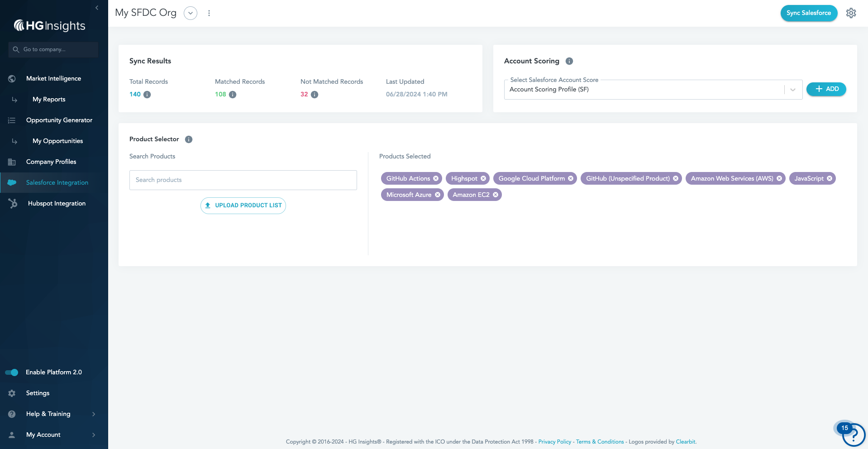Remove the Google Cloud Platform chip
Viewport: 868px width, 449px height.
click(571, 178)
